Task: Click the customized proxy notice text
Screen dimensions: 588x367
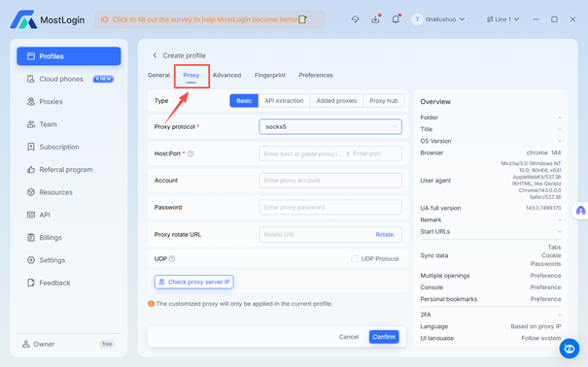Action: coord(244,304)
